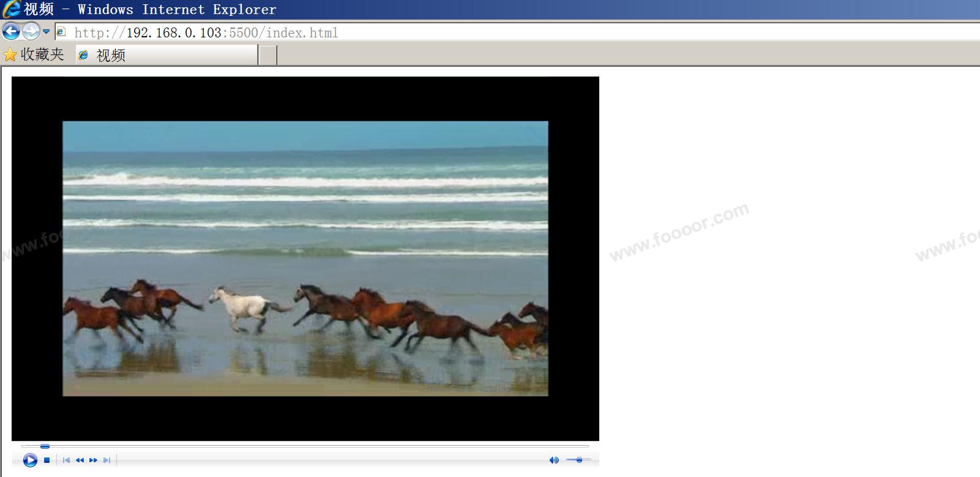Open the recent pages dropdown arrow
Image resolution: width=980 pixels, height=477 pixels.
click(46, 32)
